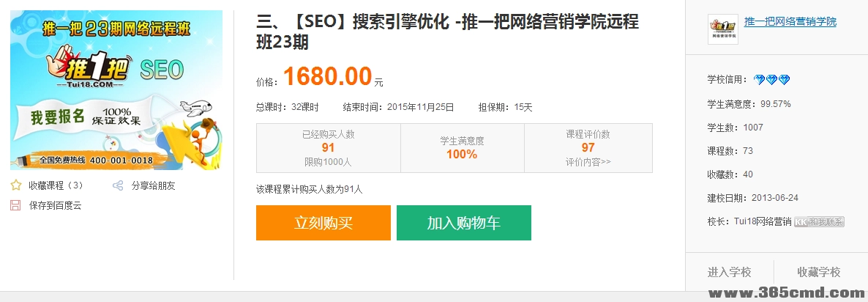Click the 和我联系 contact badge

(819, 221)
